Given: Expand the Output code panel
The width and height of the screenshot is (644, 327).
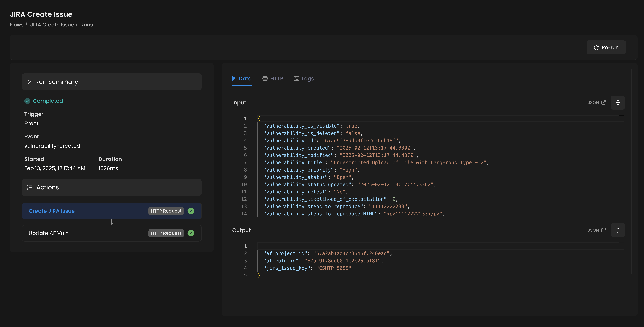Looking at the screenshot, I should (618, 230).
